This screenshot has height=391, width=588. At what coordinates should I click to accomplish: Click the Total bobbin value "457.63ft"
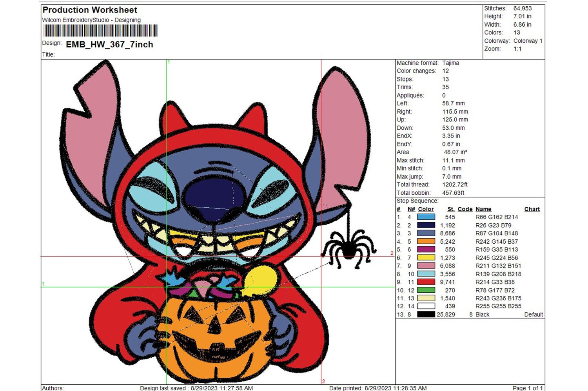(453, 193)
